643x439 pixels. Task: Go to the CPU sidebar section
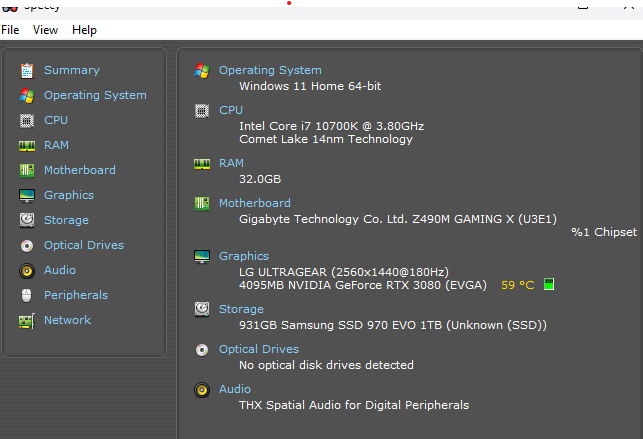pyautogui.click(x=56, y=120)
